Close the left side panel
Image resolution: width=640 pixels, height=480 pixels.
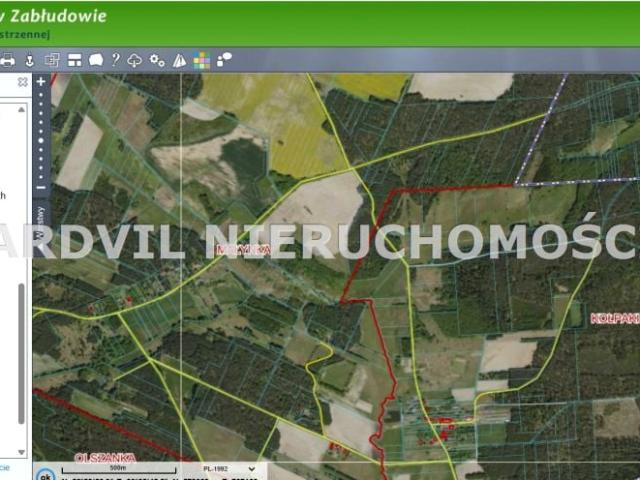click(x=23, y=82)
